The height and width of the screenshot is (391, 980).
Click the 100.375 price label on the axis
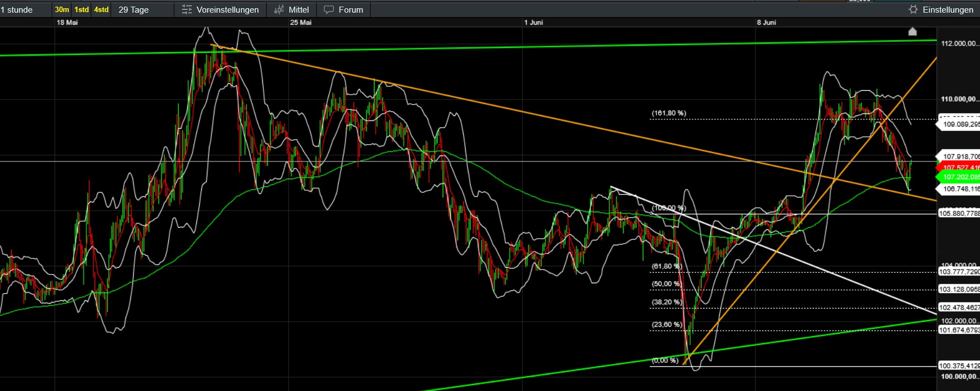tap(959, 366)
